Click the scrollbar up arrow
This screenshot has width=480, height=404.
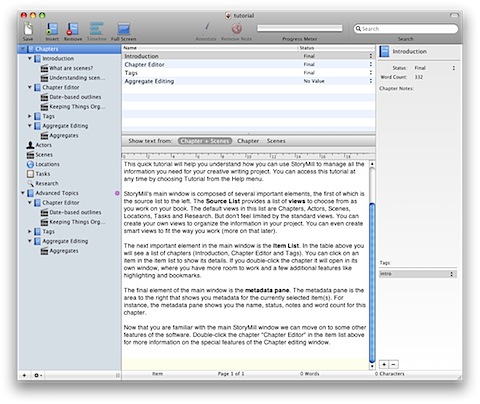pyautogui.click(x=372, y=164)
